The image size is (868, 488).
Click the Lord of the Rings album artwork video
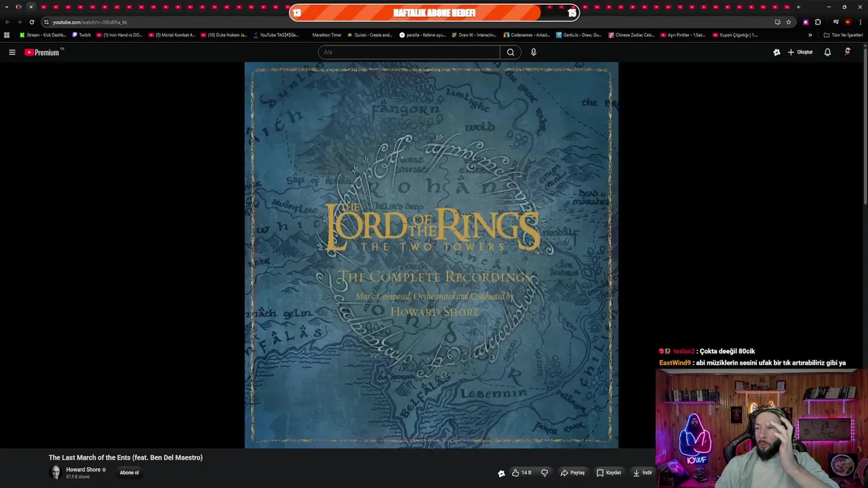click(431, 255)
